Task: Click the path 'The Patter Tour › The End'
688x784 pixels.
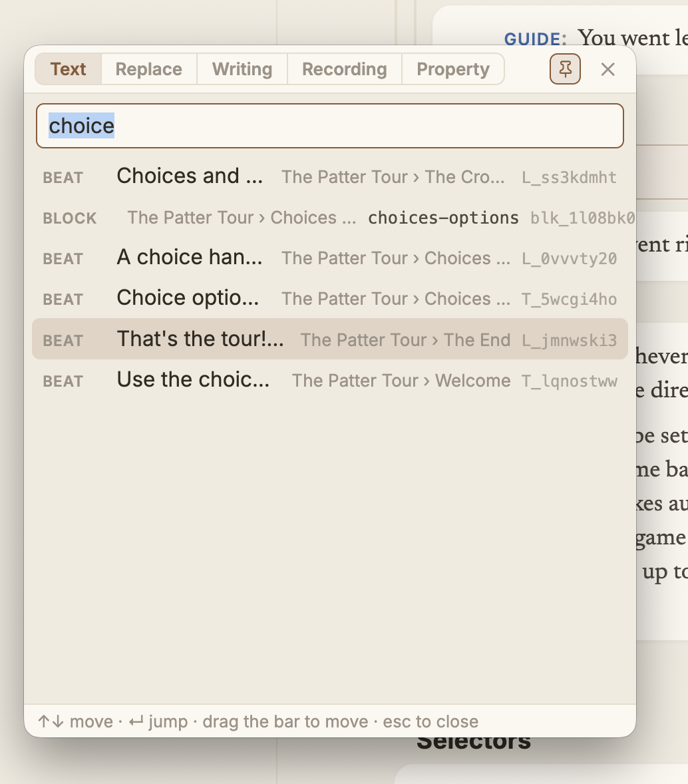Action: click(x=405, y=340)
